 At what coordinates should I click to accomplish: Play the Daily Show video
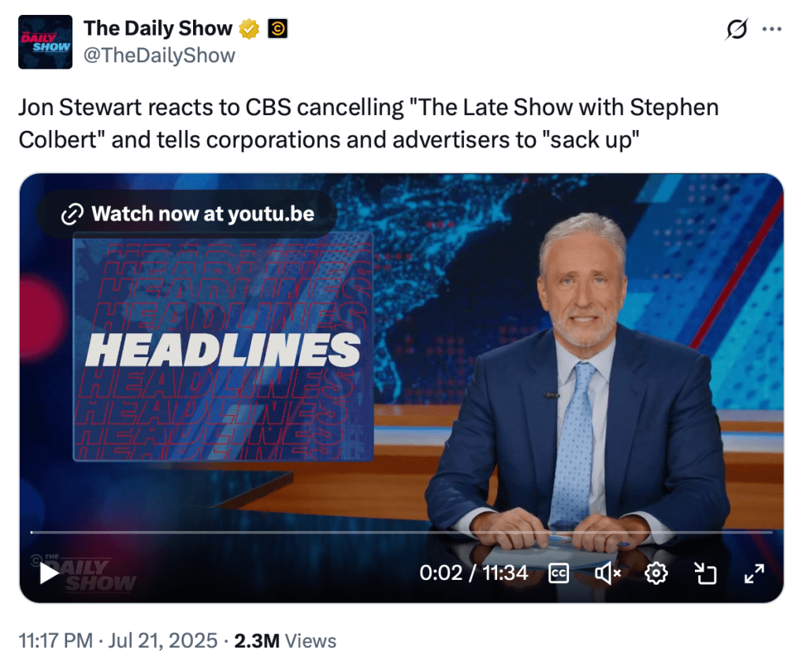(49, 574)
